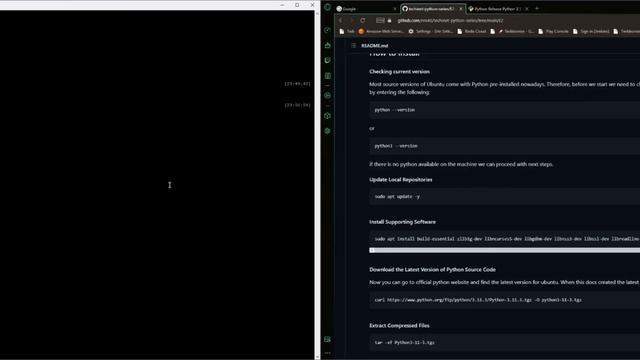Open the Play Console bookmark
Image resolution: width=640 pixels, height=360 pixels.
click(553, 31)
